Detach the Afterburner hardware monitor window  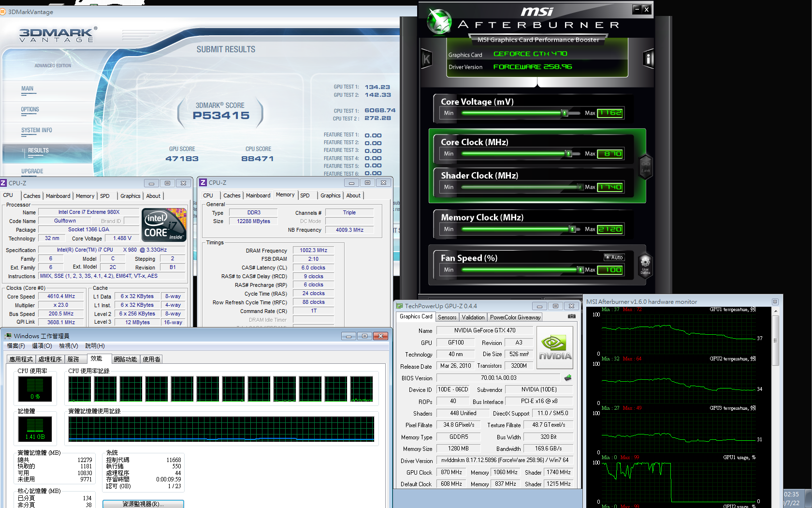775,301
